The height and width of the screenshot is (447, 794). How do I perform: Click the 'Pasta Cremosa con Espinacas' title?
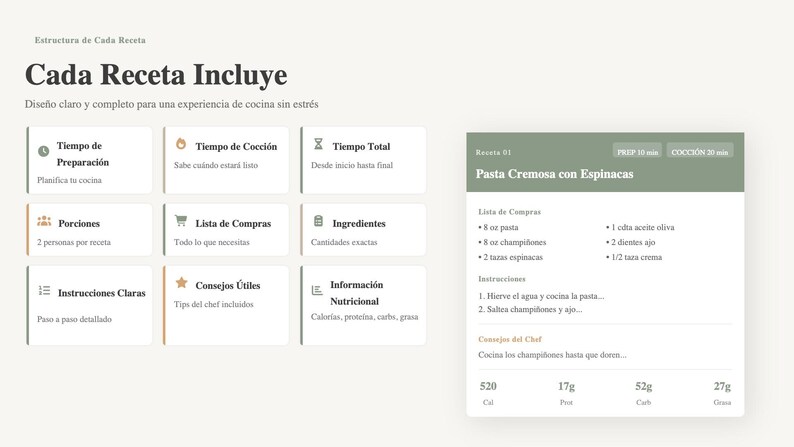click(x=554, y=174)
